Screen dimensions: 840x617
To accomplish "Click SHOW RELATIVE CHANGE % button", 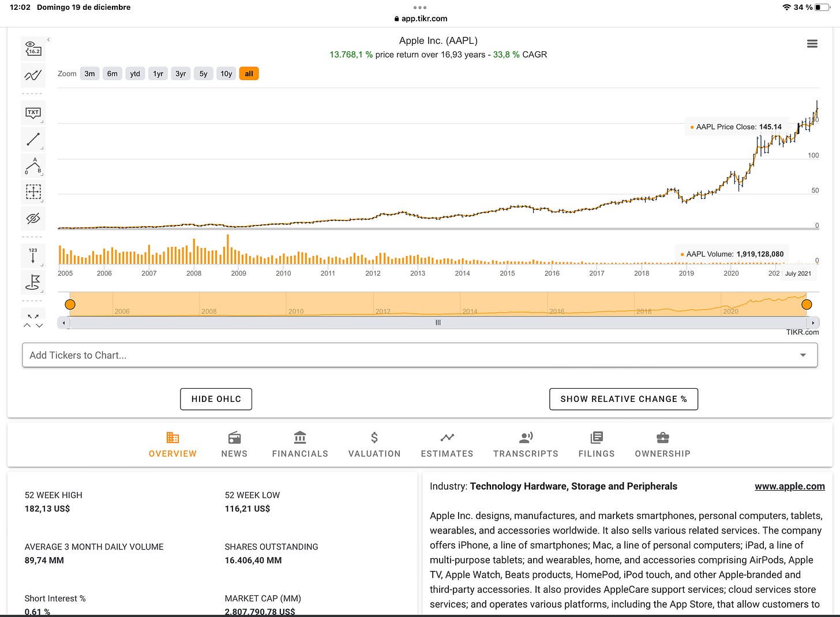I will [x=624, y=399].
